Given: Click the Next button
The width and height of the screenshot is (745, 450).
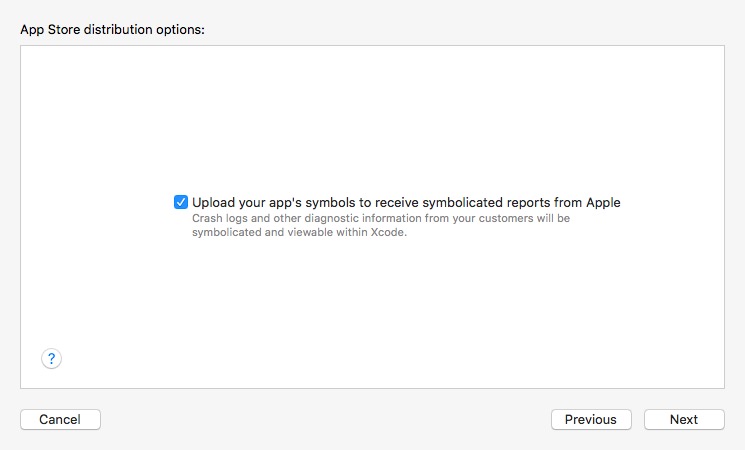Looking at the screenshot, I should tap(684, 420).
